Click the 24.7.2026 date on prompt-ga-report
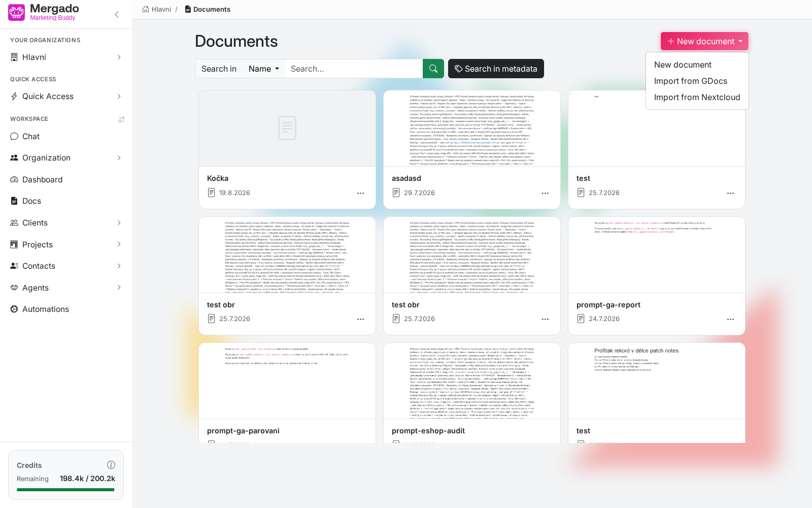Screen dimensions: 812x508 [604, 319]
